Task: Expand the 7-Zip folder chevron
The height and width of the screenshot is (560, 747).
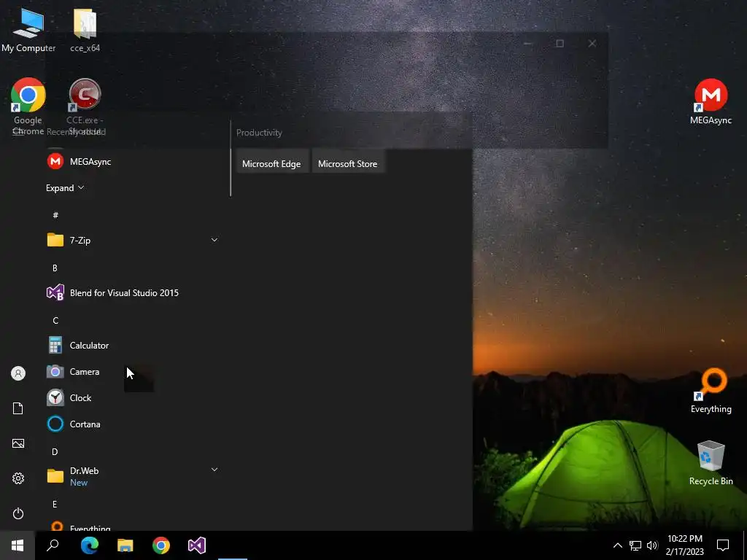Action: [x=214, y=240]
